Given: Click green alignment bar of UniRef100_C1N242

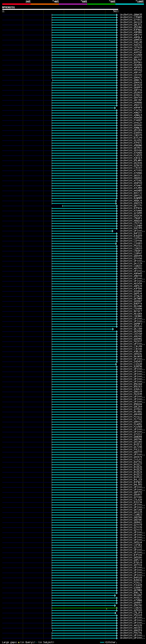Looking at the screenshot, I should tap(85, 608).
